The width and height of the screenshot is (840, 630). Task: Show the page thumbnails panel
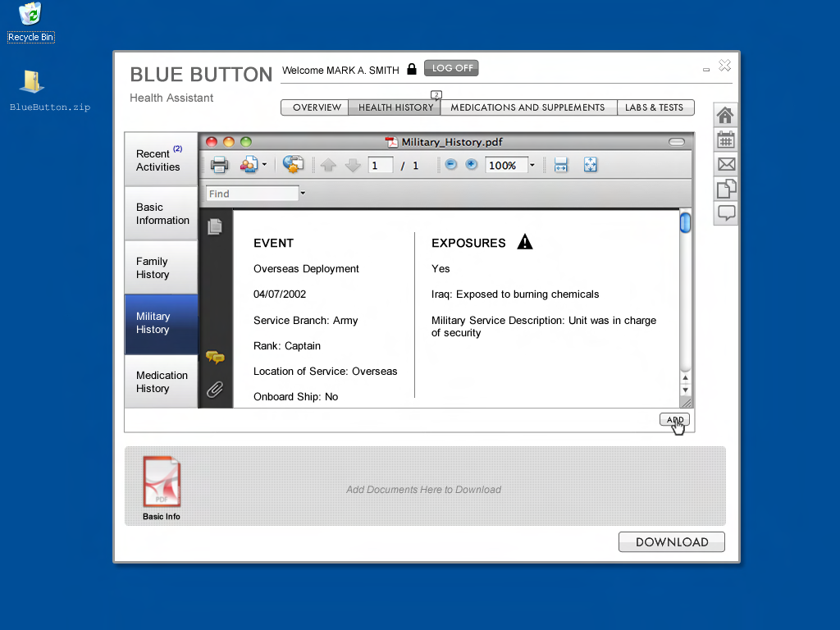coord(215,226)
